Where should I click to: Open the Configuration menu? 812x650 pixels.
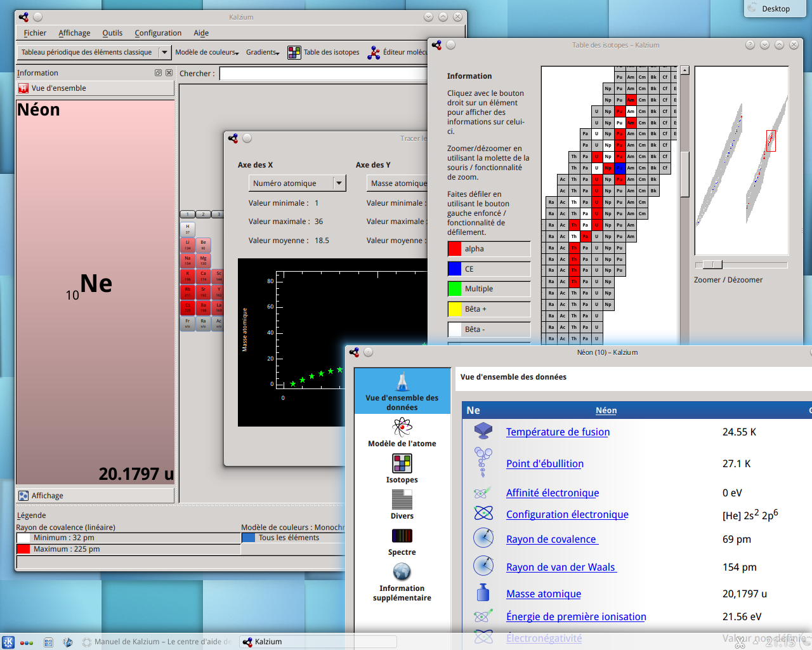pos(158,33)
